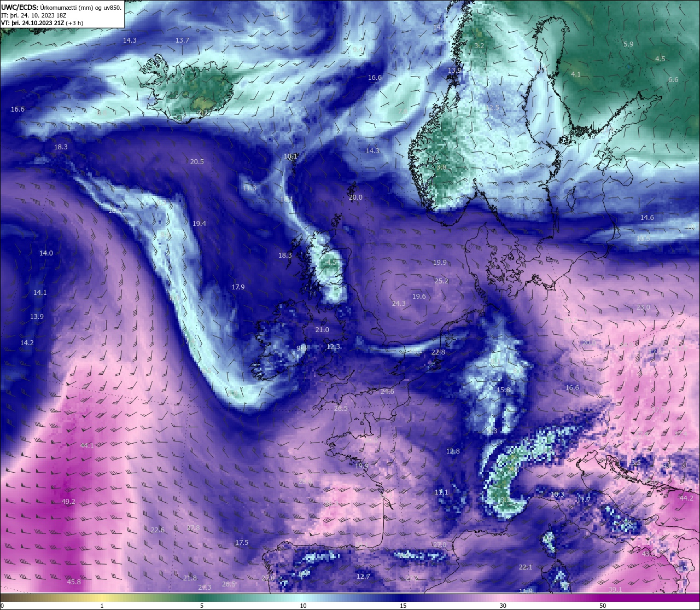Image resolution: width=700 pixels, height=610 pixels.
Task: Click the 25.2 value label
Action: 441,281
